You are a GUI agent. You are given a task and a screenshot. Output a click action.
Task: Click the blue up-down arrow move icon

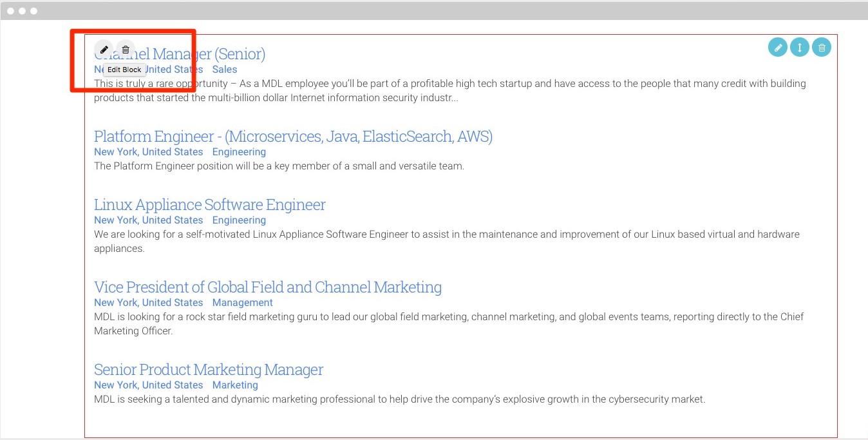tap(799, 47)
